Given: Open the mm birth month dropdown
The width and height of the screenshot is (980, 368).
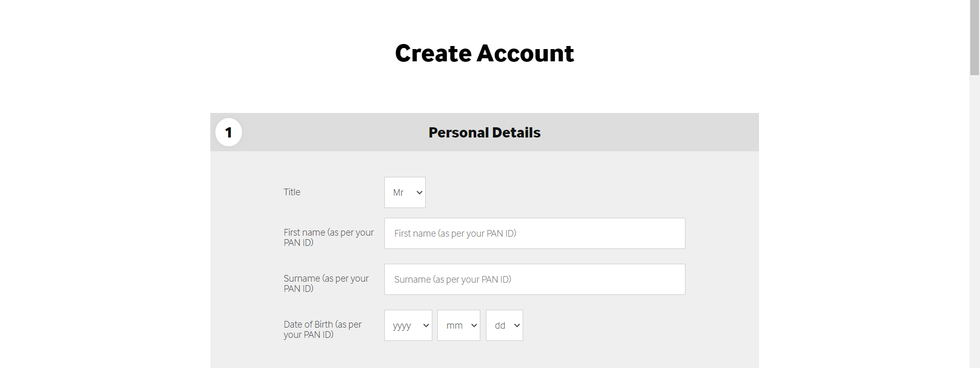Looking at the screenshot, I should [x=458, y=326].
